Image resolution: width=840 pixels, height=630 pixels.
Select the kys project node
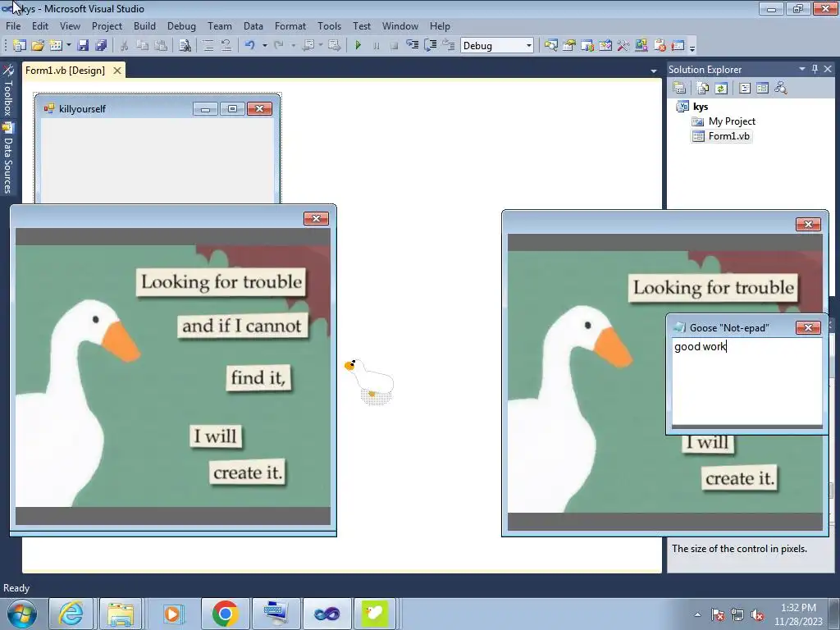(x=701, y=107)
